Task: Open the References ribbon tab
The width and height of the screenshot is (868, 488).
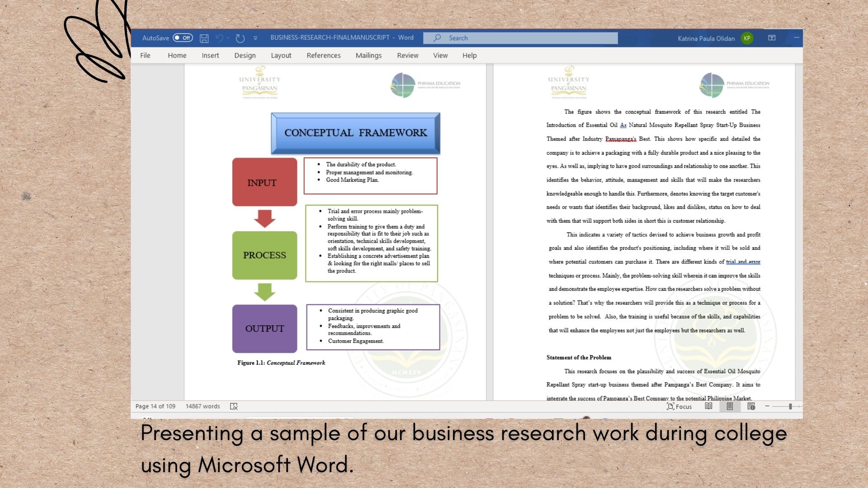Action: [x=323, y=56]
